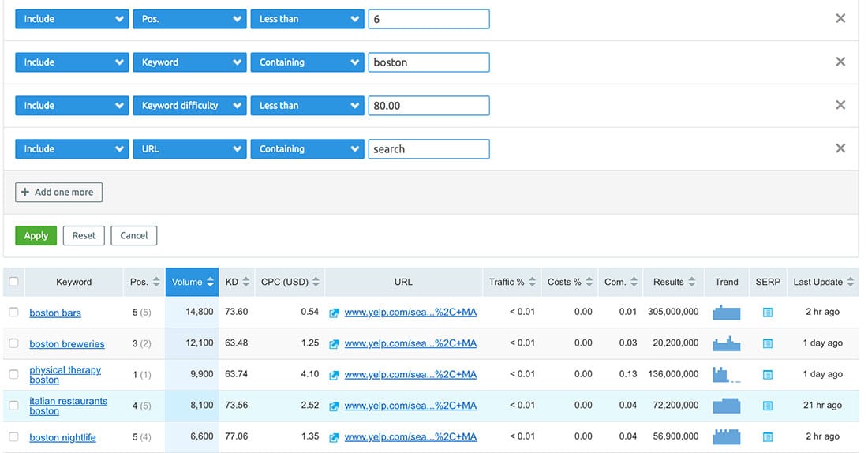Viewport: 868px width, 453px height.
Task: Cancel the filter changes
Action: (x=134, y=235)
